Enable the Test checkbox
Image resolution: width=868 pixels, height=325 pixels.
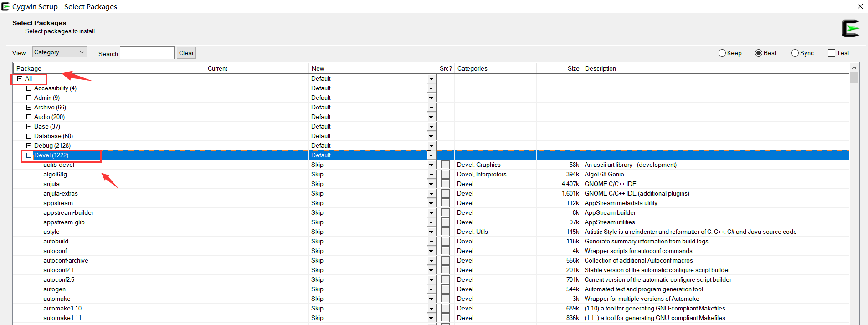pos(838,53)
